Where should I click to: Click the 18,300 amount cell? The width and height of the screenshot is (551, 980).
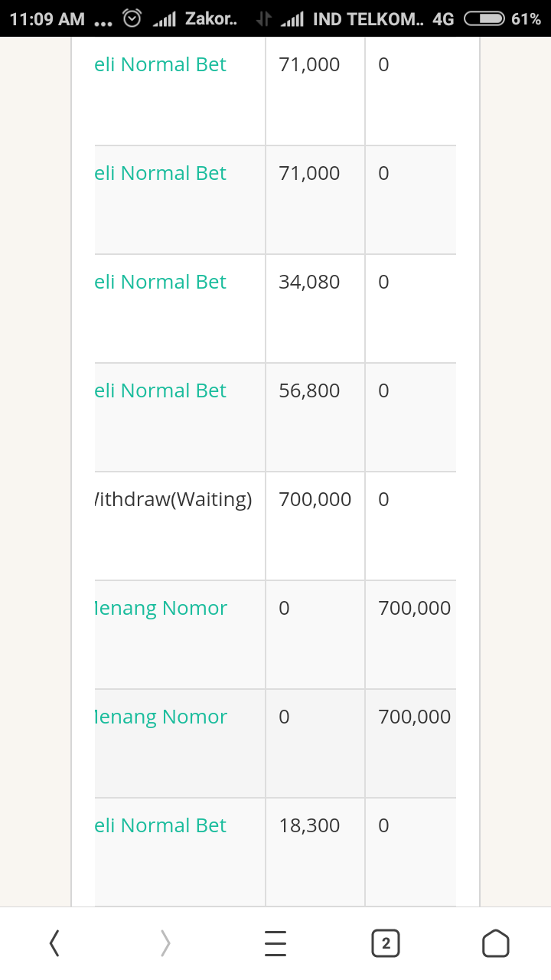(309, 825)
